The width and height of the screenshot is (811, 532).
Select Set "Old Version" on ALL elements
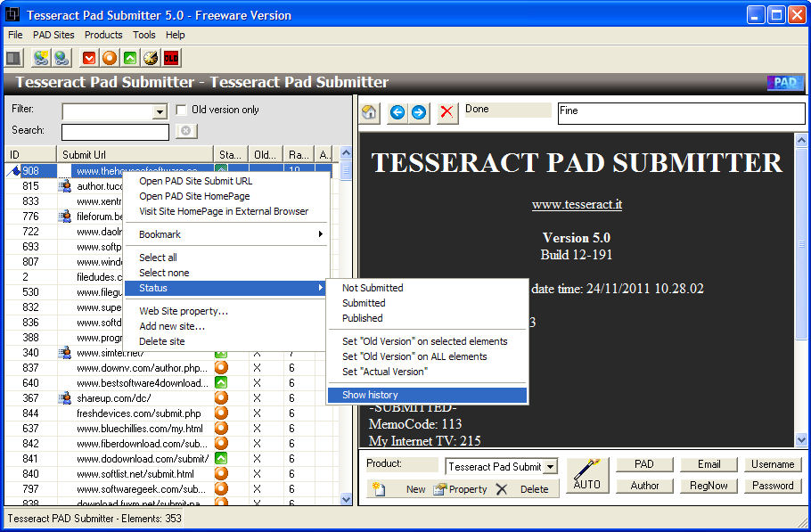pyautogui.click(x=427, y=356)
